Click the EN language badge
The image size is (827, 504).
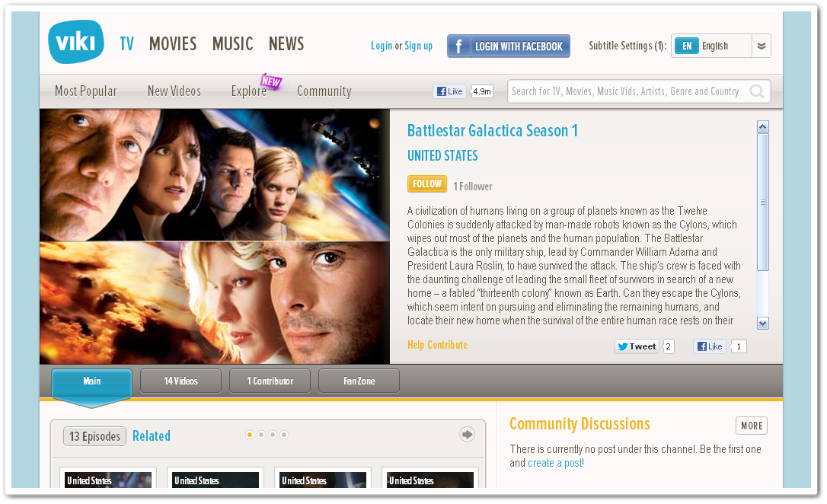coord(687,46)
